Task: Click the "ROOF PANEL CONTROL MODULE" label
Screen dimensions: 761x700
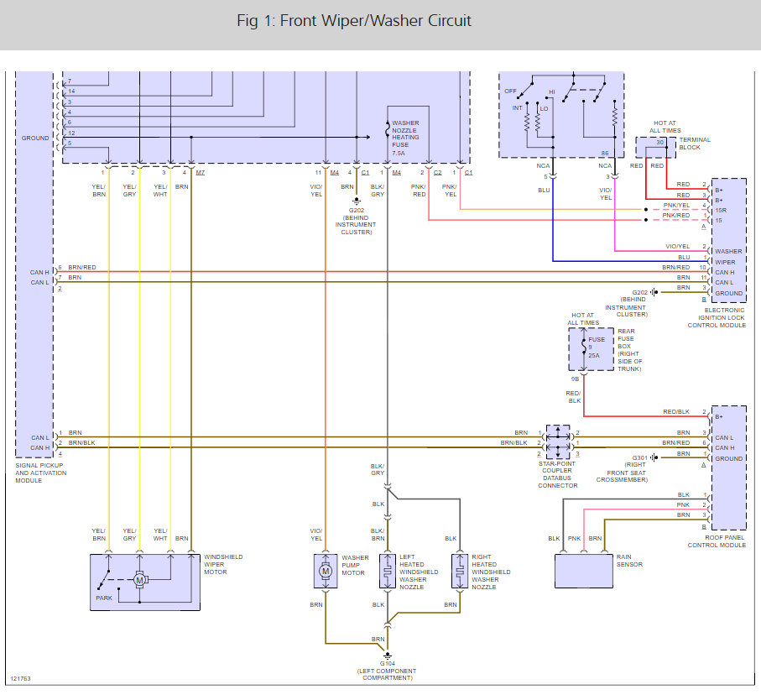Action: point(717,541)
